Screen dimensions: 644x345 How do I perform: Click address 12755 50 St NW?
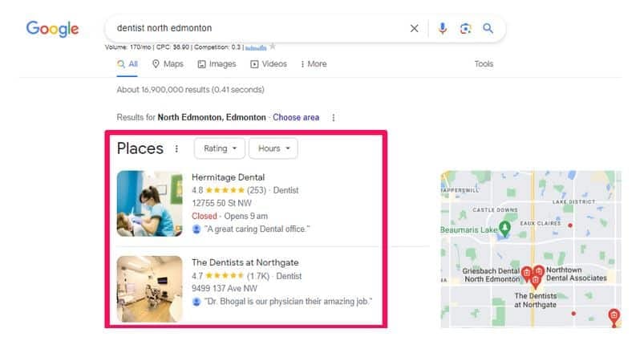click(222, 203)
